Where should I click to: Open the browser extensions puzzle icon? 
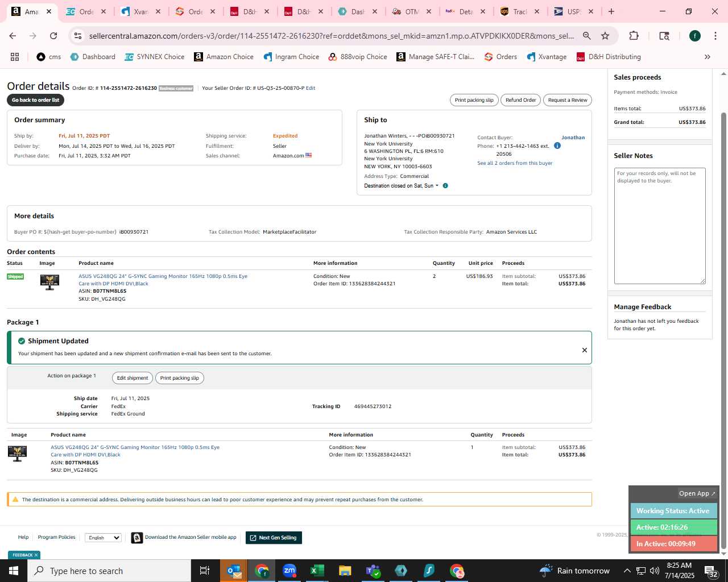click(x=634, y=36)
